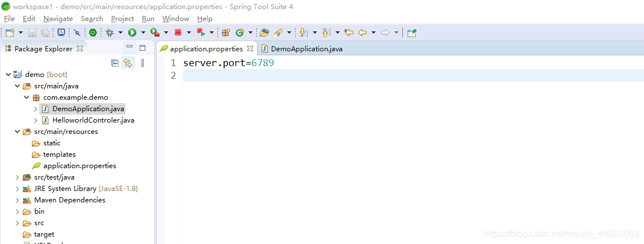This screenshot has height=244, width=644.
Task: Open dropdown next to the Relaunch icon
Action: click(x=211, y=32)
